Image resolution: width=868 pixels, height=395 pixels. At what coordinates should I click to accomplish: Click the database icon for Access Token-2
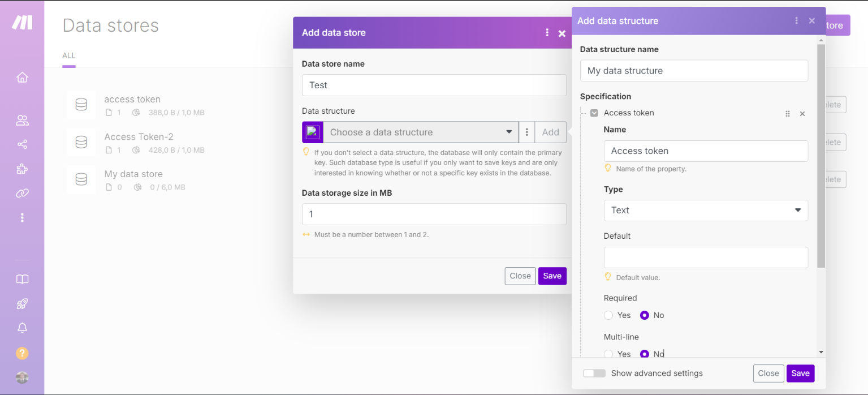tap(81, 142)
